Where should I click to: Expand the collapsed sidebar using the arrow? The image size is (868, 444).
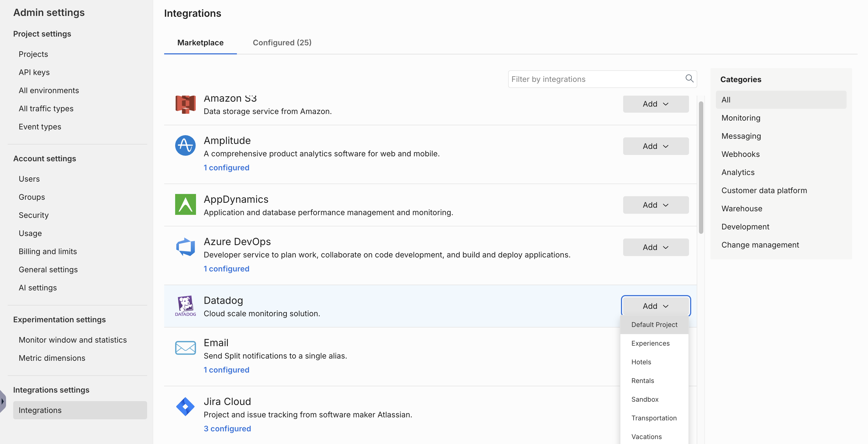3,401
